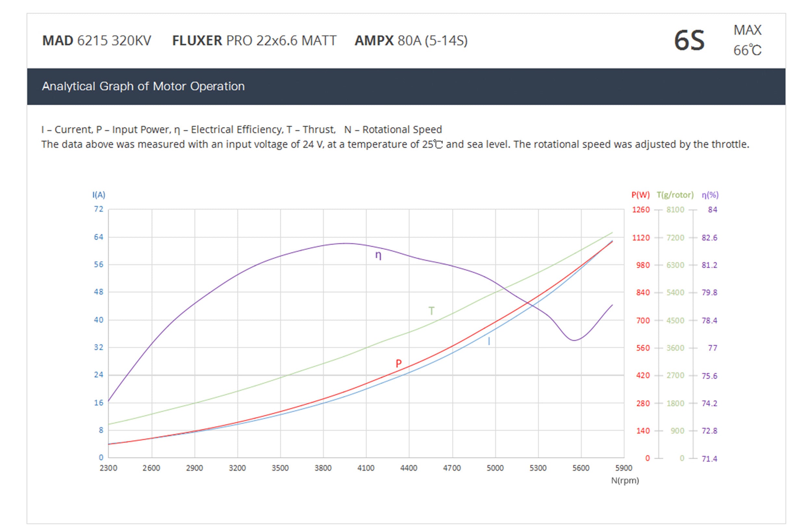Click the 8100 tick on the thrust axis
The height and width of the screenshot is (528, 812).
pos(675,210)
